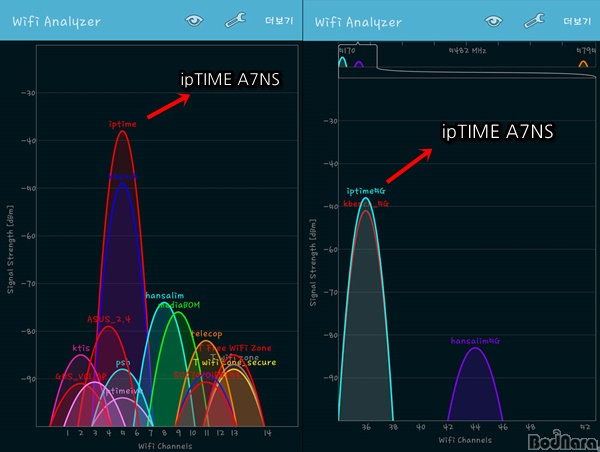The height and width of the screenshot is (452, 600).
Task: Select the ASUS_2.4 network label
Action: click(x=109, y=319)
